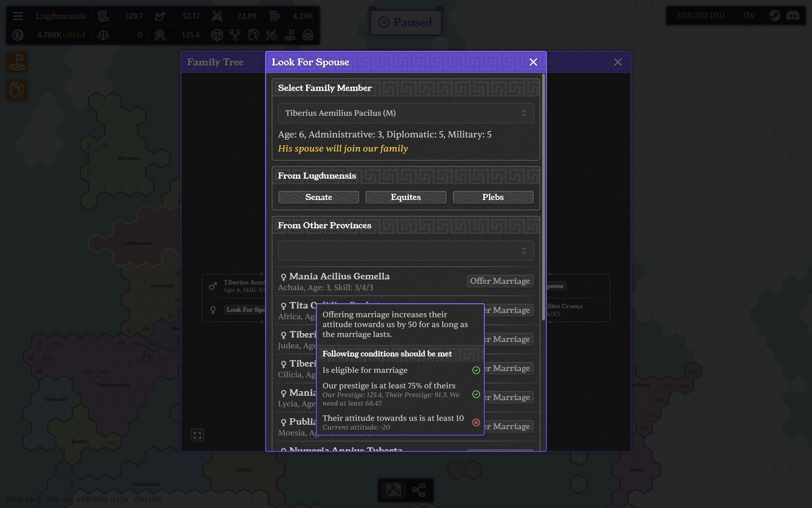Open the Steam link icon
812x508 pixels.
[775, 16]
